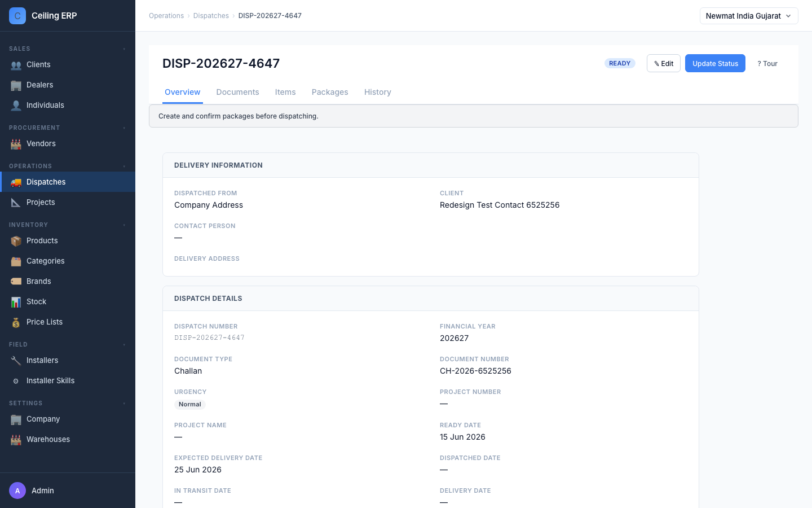Click the Admin avatar icon
This screenshot has width=812, height=508.
point(17,491)
